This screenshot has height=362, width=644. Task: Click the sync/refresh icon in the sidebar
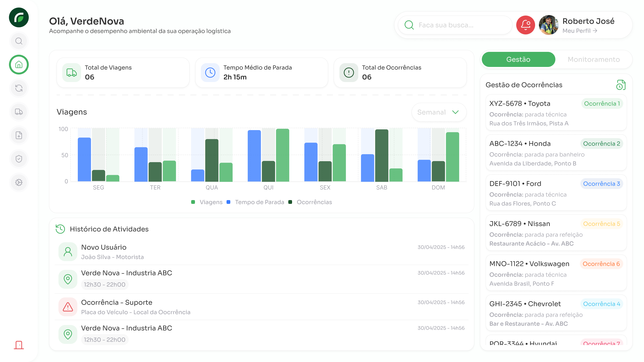[18, 88]
